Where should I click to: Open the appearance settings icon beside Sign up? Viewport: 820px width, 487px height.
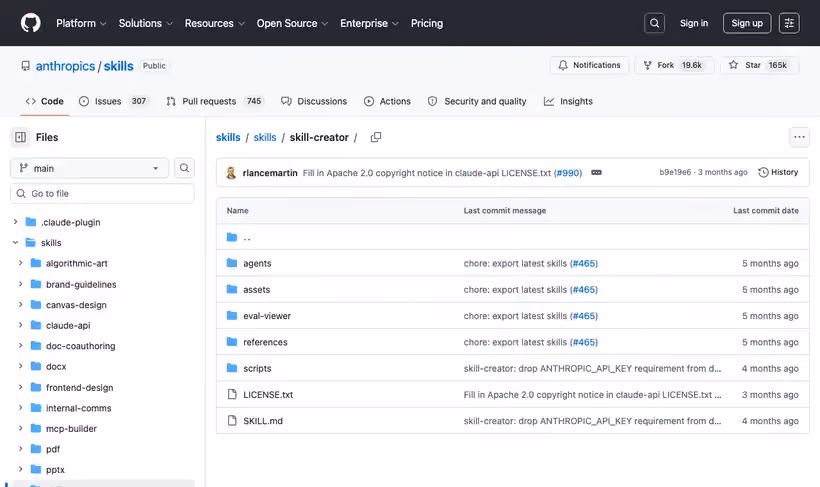pyautogui.click(x=789, y=23)
